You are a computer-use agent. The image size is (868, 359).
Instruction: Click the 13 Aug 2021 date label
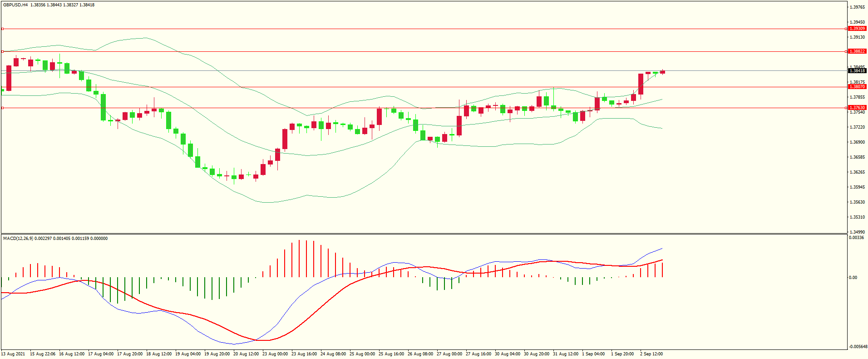coord(13,354)
